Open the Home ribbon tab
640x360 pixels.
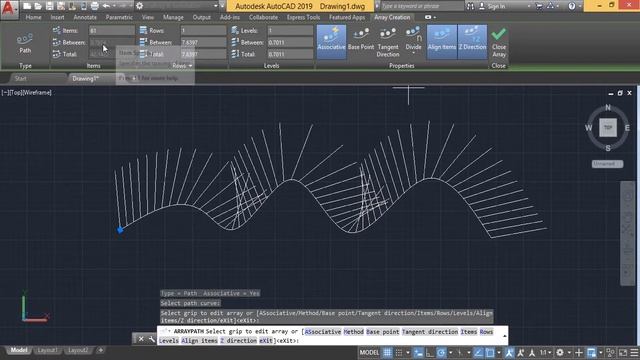click(33, 17)
